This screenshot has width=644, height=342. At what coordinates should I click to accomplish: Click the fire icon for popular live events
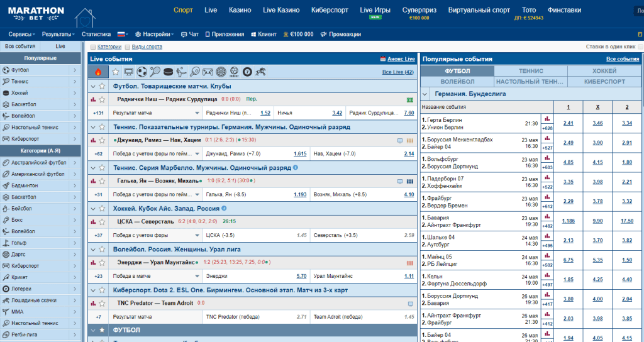[x=98, y=72]
